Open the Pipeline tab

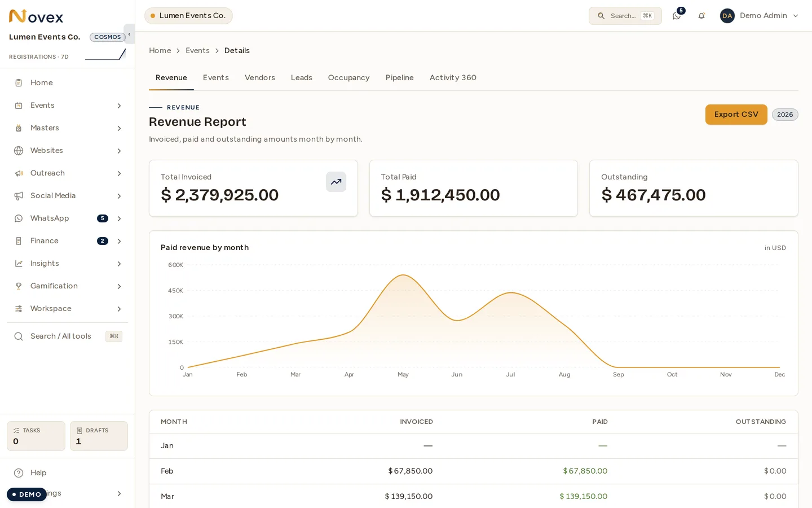tap(400, 78)
